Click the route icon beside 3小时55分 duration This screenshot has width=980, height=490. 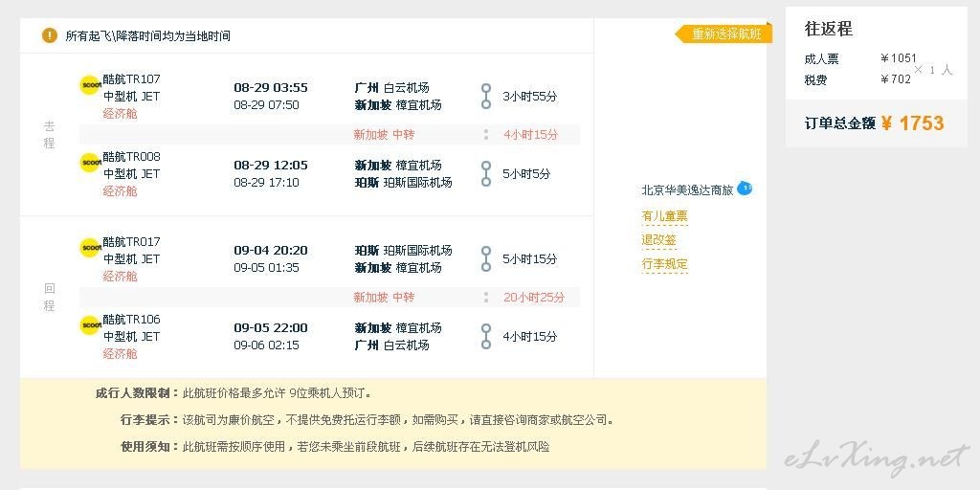click(x=486, y=97)
